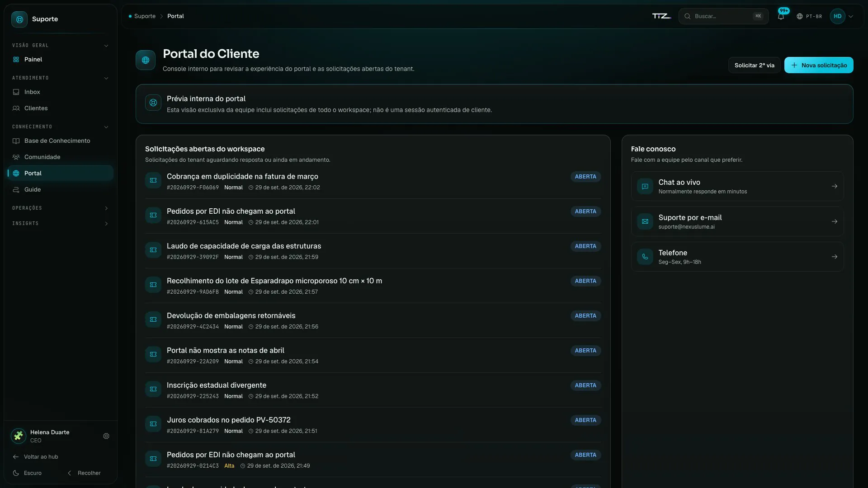
Task: Click Voltar ao hub link
Action: 36,457
